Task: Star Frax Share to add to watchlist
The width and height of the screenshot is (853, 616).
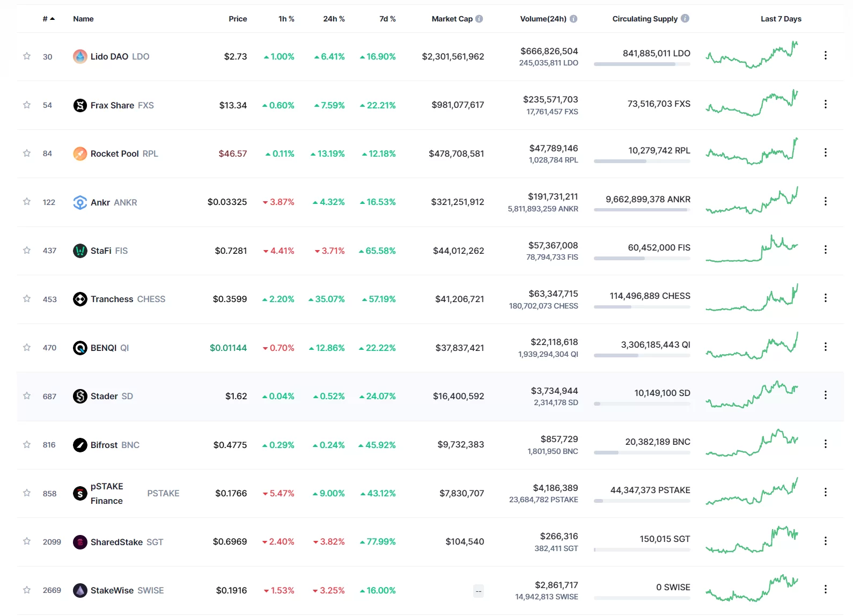Action: [27, 105]
